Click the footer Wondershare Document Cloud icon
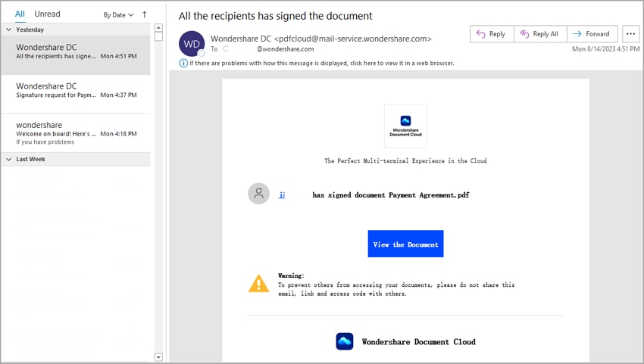 point(344,341)
